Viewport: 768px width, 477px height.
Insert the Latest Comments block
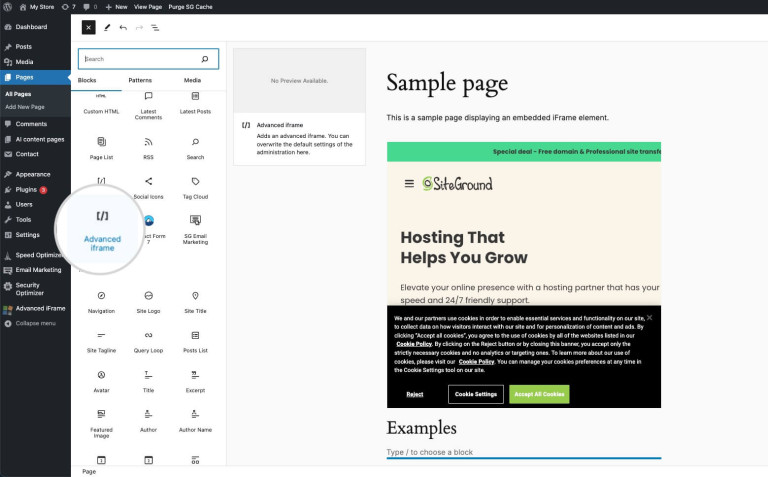(x=148, y=105)
